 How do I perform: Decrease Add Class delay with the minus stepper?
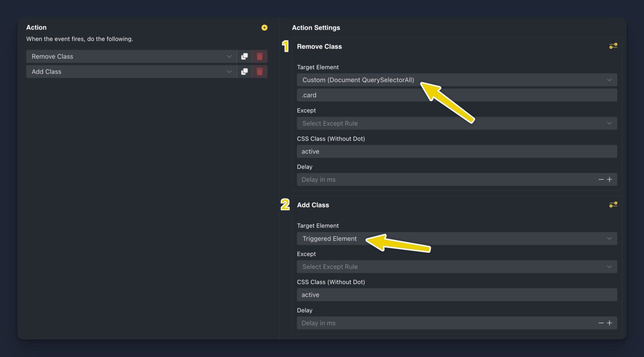601,323
